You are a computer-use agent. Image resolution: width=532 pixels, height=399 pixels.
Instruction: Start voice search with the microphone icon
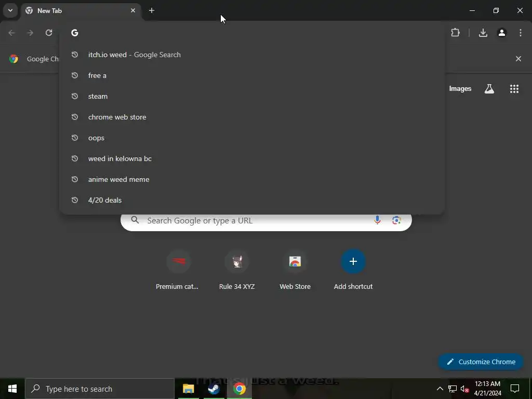[377, 220]
